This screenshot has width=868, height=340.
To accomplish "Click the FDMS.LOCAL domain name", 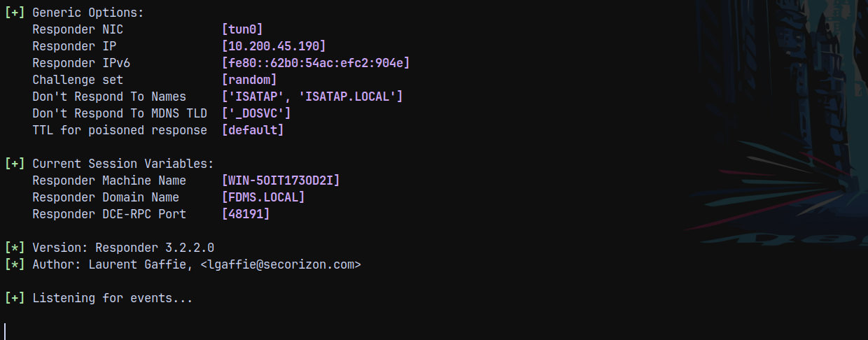I will click(263, 197).
